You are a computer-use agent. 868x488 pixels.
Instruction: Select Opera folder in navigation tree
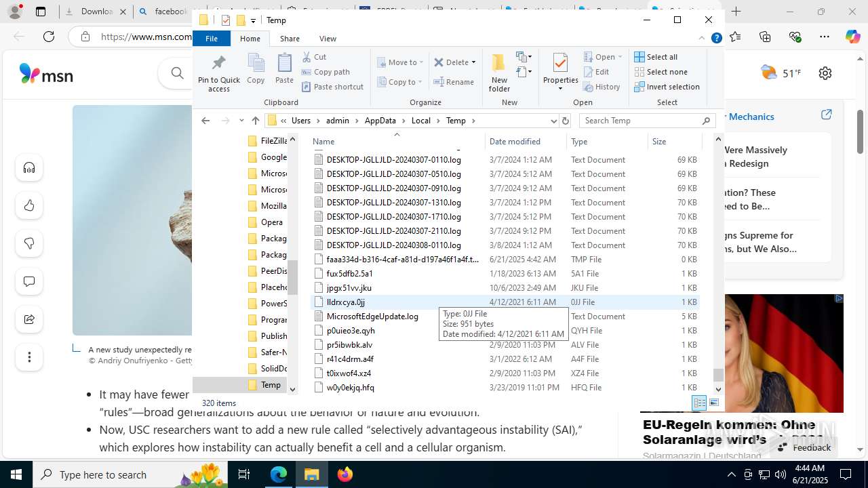pos(271,222)
